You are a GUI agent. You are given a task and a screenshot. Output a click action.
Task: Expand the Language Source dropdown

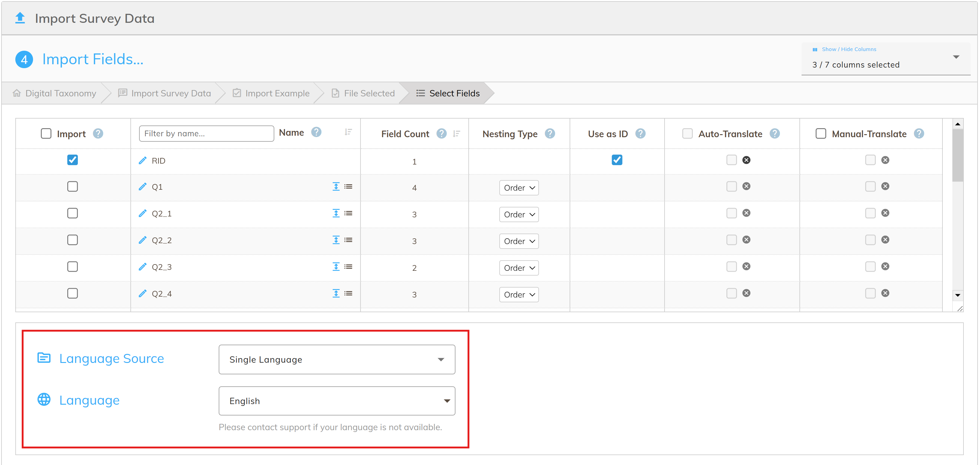pyautogui.click(x=337, y=359)
